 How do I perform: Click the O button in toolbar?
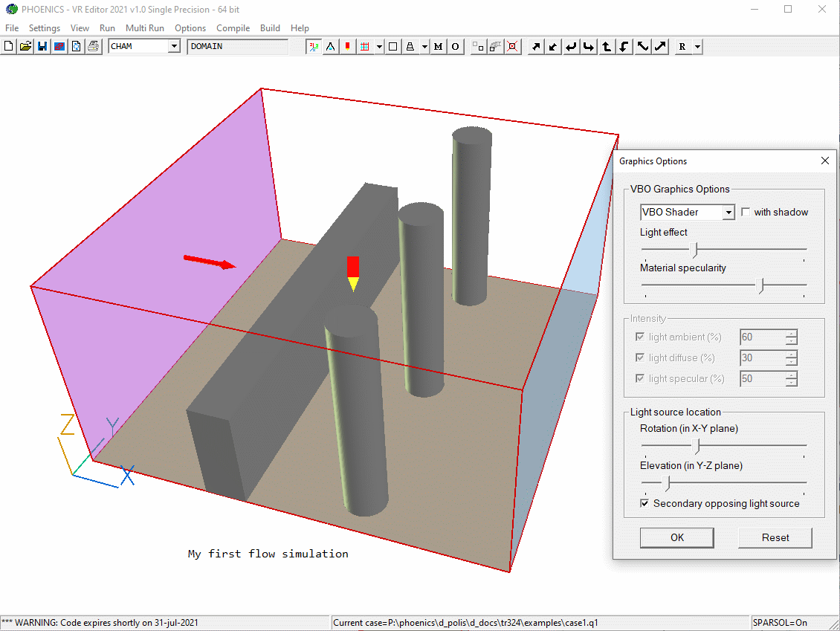455,47
